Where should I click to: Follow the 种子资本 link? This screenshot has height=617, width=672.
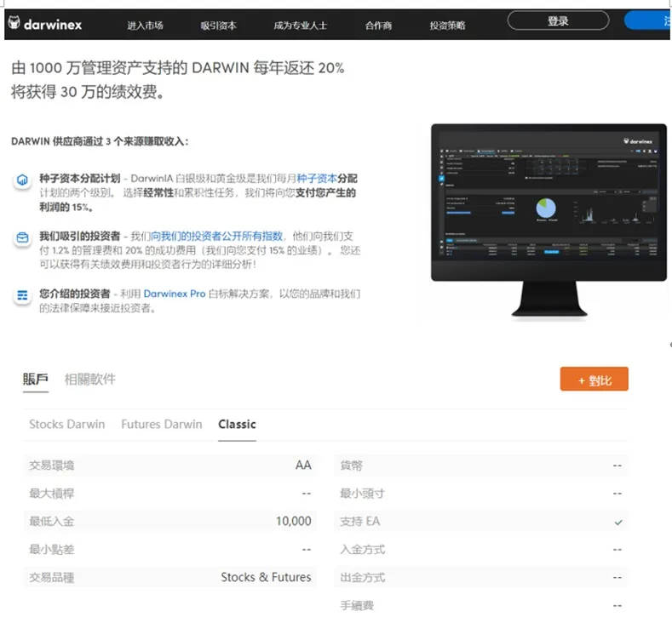tap(317, 179)
